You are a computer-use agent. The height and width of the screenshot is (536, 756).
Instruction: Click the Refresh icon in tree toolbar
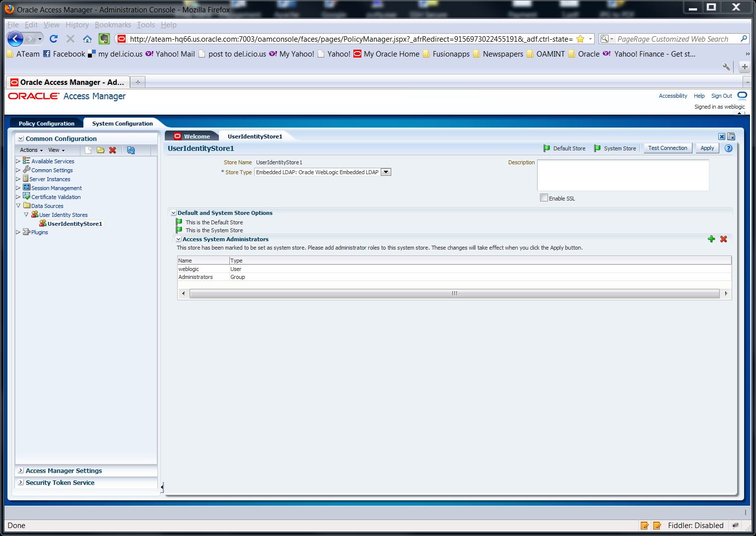pos(131,150)
